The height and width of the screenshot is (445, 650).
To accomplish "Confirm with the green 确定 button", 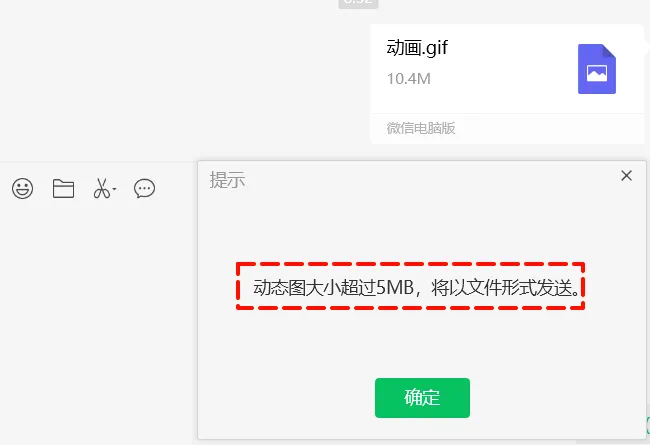I will pos(422,398).
